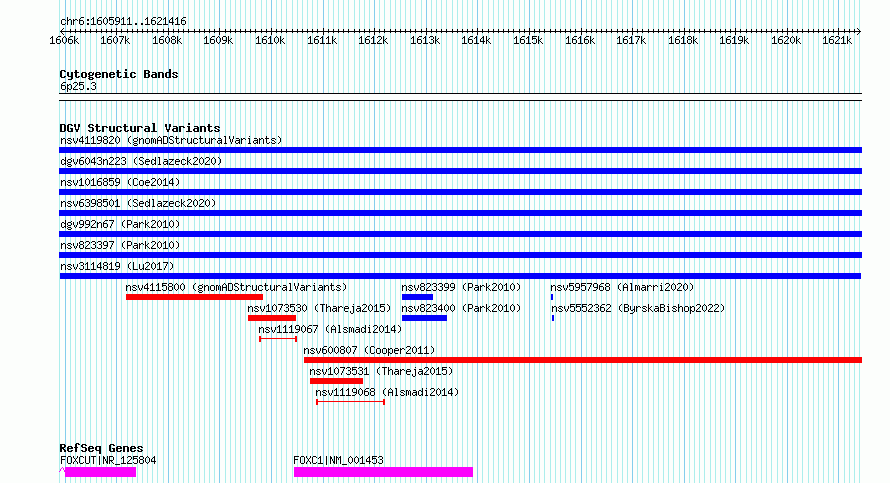The image size is (890, 483).
Task: Click the nsv6398501 (Sedlazeck2020) label
Action: coord(138,203)
